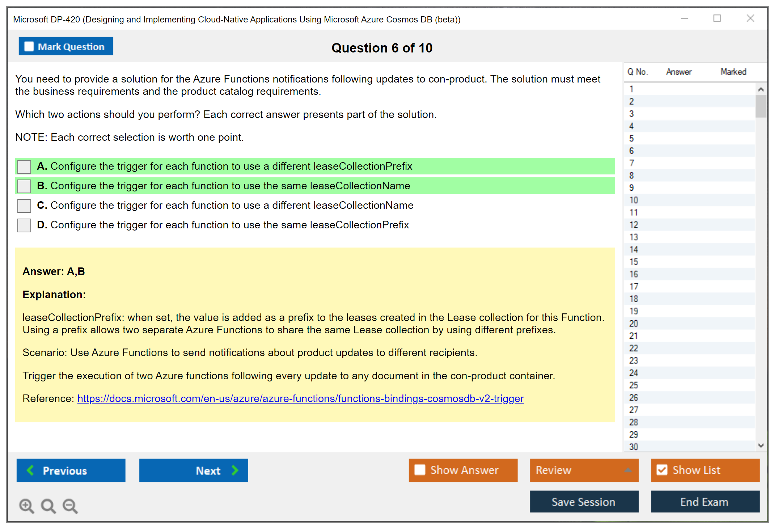Viewport: 778px width, 532px height.
Task: Click the green arrow on Next button
Action: point(235,470)
